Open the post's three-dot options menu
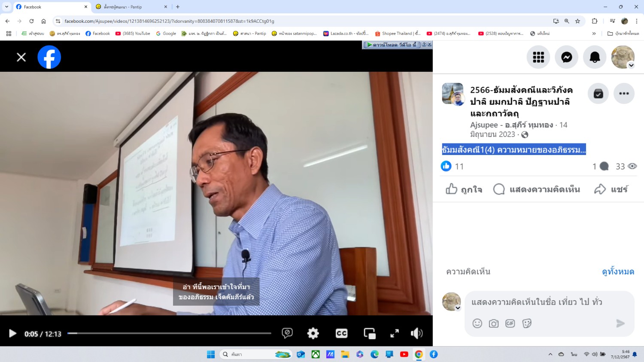 (624, 94)
